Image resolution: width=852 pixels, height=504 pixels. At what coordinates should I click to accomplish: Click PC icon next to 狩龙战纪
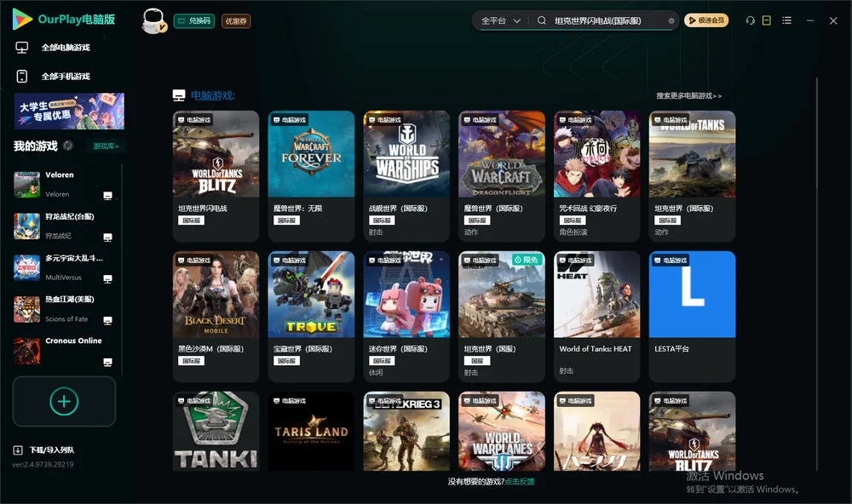[107, 238]
